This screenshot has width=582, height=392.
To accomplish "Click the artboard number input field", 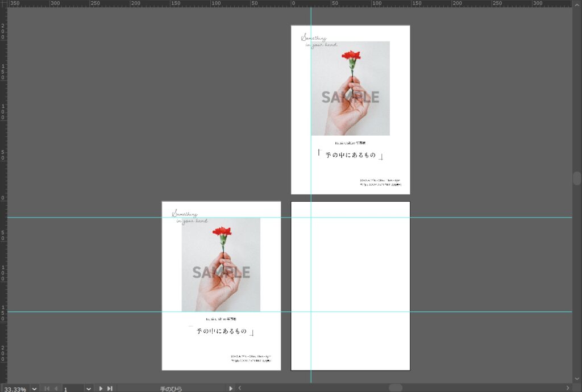I will (73, 389).
